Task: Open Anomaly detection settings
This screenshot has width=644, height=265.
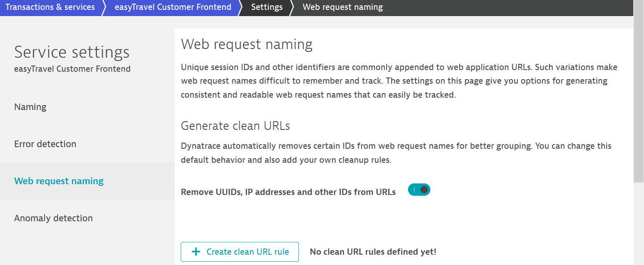Action: tap(54, 218)
